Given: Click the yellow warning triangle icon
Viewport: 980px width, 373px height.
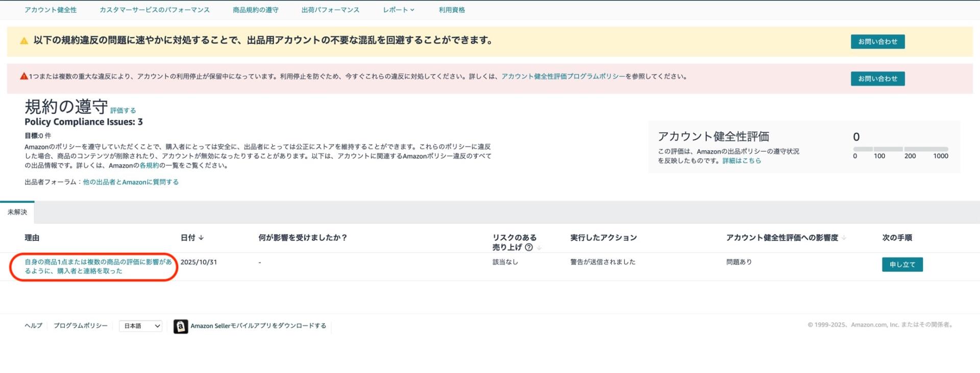Looking at the screenshot, I should (x=24, y=41).
